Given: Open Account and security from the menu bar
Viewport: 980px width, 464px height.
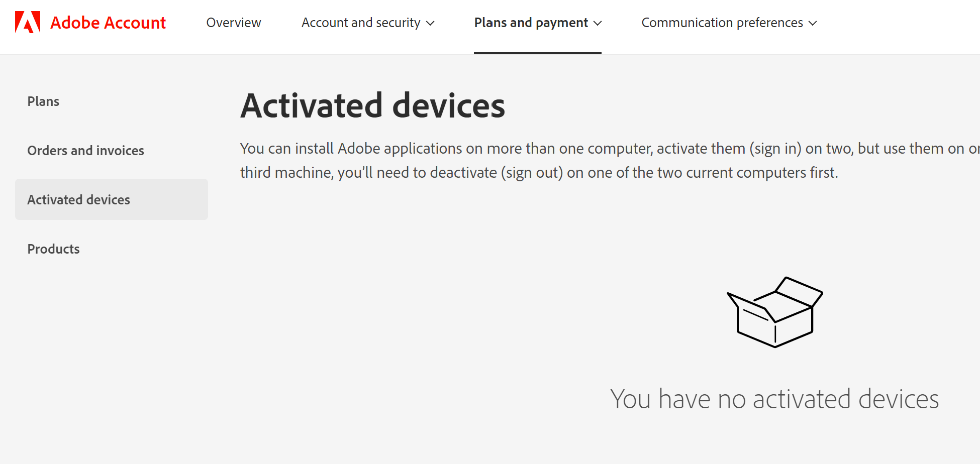Looking at the screenshot, I should click(361, 23).
